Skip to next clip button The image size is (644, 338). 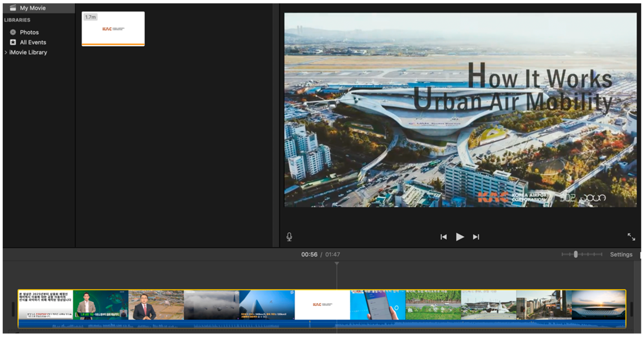[476, 237]
